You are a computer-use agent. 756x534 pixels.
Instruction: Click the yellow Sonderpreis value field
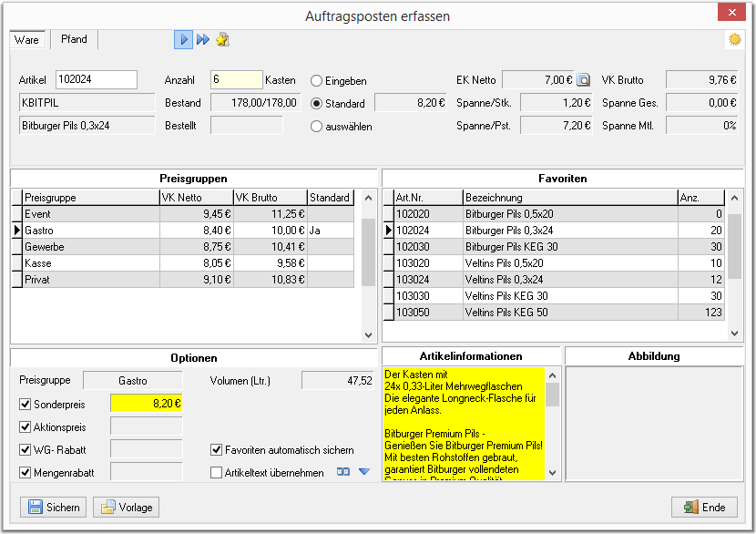pyautogui.click(x=147, y=404)
